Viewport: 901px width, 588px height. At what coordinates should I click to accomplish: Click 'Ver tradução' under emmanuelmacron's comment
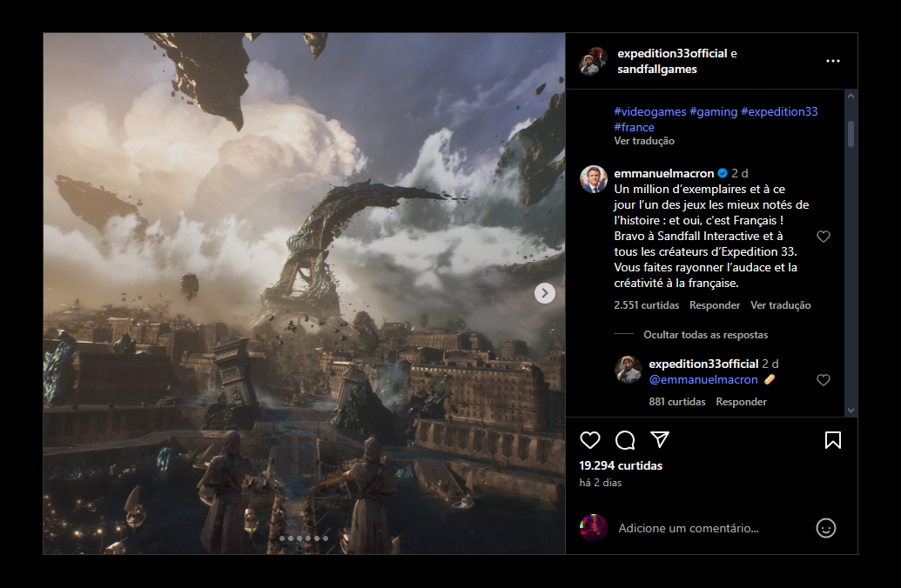[780, 305]
